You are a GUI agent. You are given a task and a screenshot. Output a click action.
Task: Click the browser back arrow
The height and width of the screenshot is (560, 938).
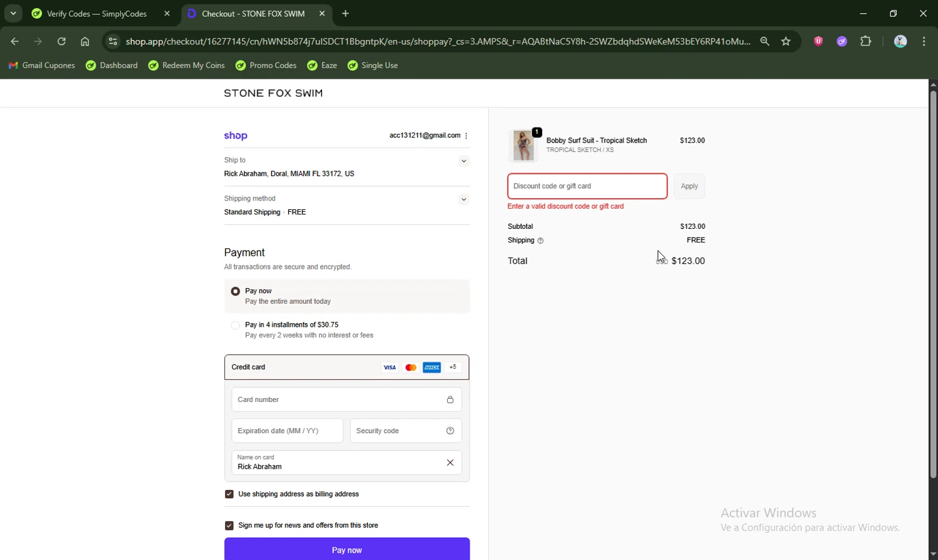click(15, 41)
